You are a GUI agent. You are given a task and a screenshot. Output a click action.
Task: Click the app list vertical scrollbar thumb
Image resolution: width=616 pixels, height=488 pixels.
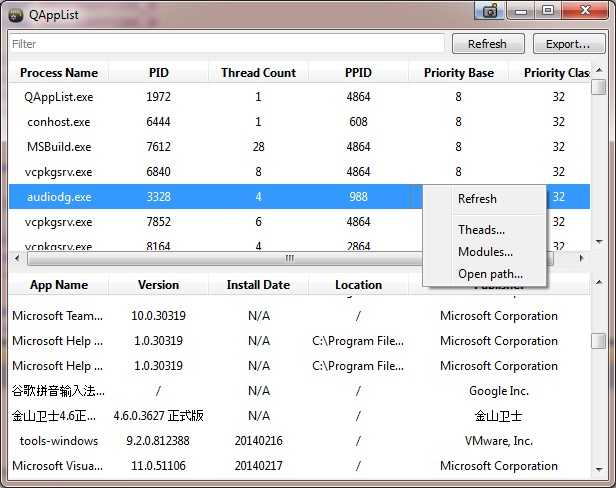[x=599, y=340]
